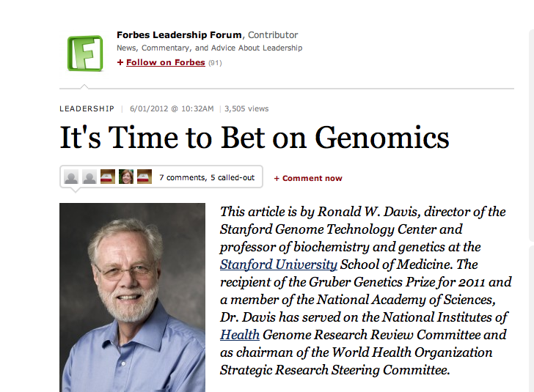Open the Forbes Leadership Forum contributor page
The image size is (534, 392).
point(179,35)
